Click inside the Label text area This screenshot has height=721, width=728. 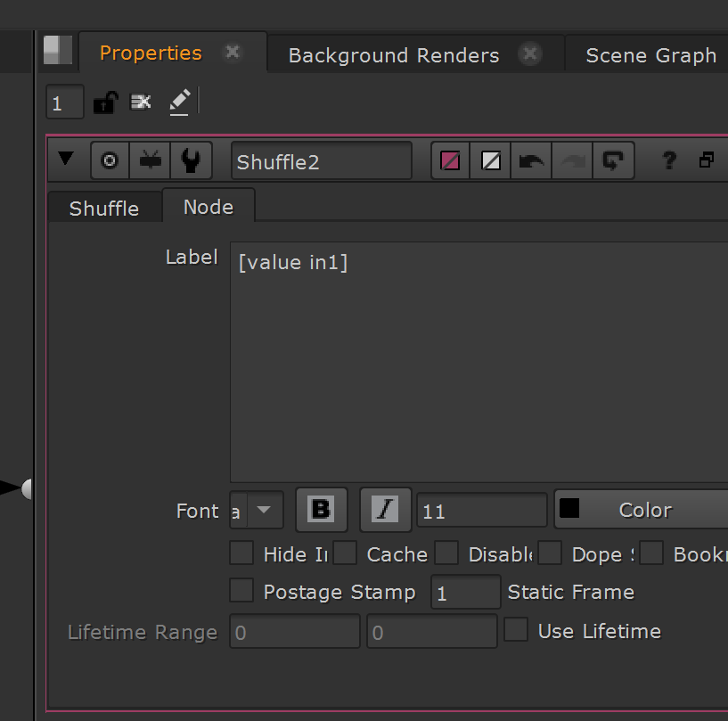pos(479,362)
